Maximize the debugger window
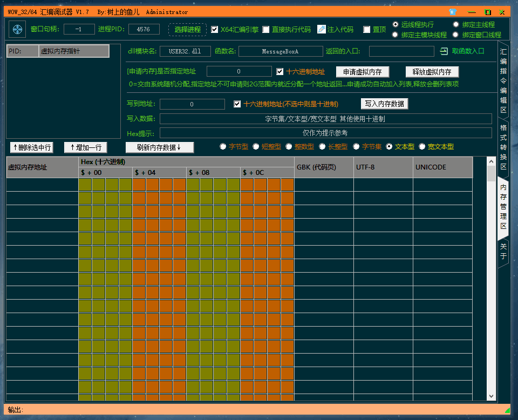518x420 pixels. 488,12
